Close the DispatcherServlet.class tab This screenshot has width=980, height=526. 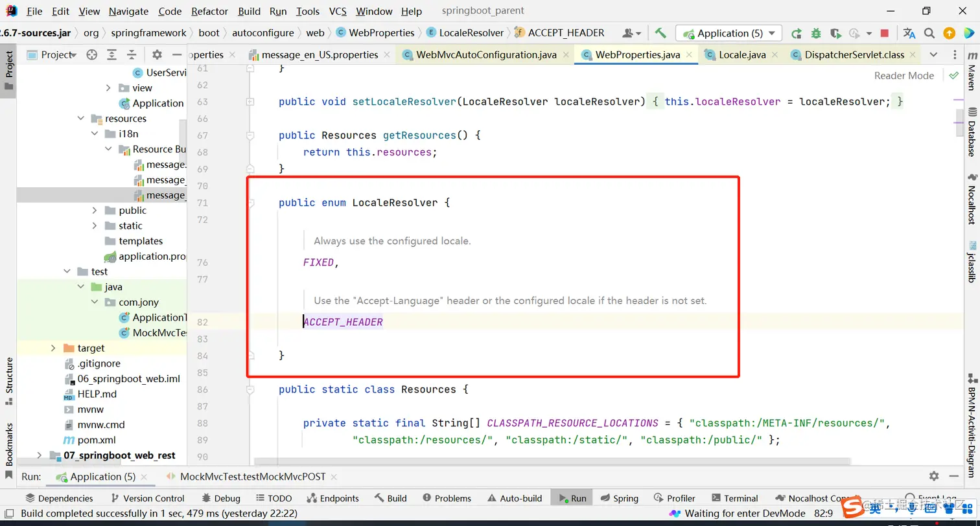click(x=912, y=55)
